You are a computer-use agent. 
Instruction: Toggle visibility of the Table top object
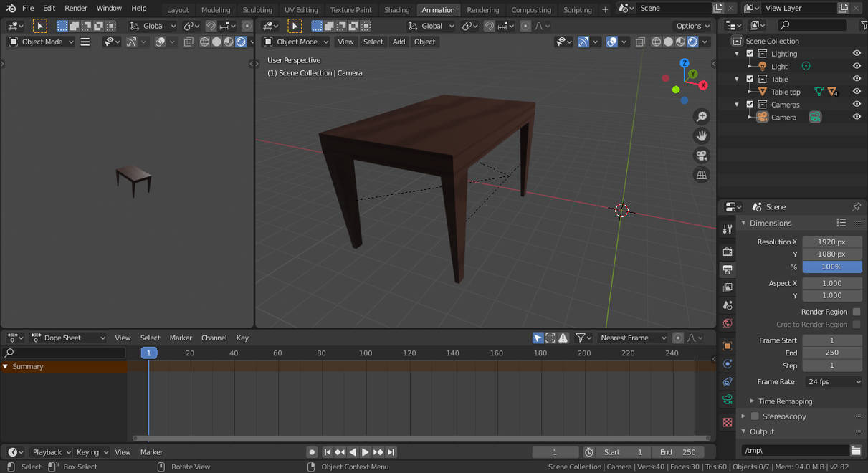coord(856,91)
